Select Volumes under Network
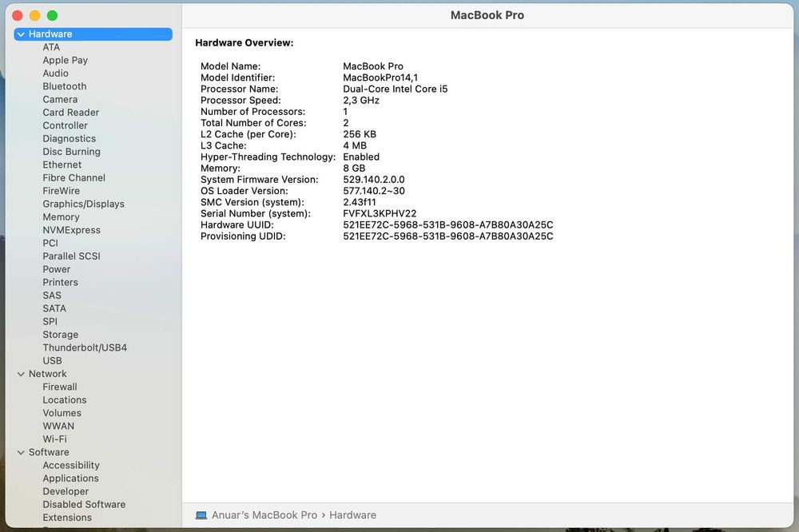 (x=62, y=413)
